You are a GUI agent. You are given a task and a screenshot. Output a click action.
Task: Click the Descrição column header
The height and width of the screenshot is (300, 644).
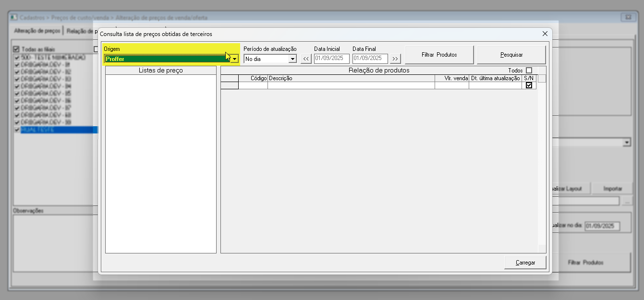351,78
